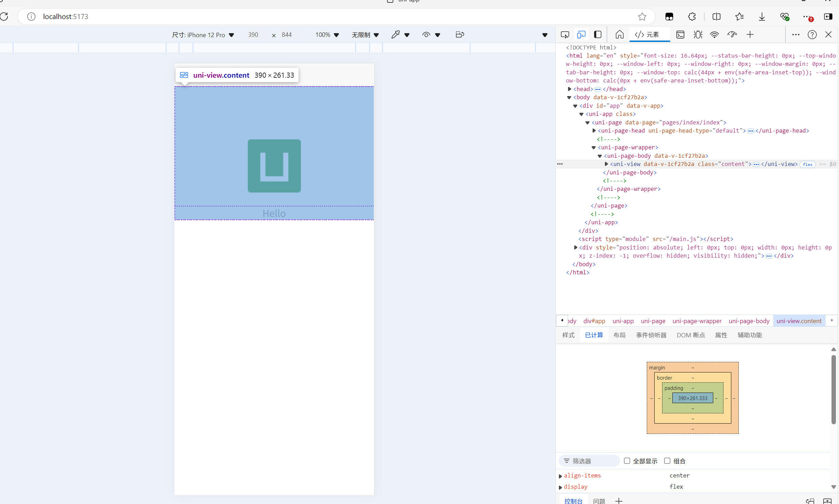Open the Sources debugger bug icon
839x504 pixels.
(x=698, y=34)
